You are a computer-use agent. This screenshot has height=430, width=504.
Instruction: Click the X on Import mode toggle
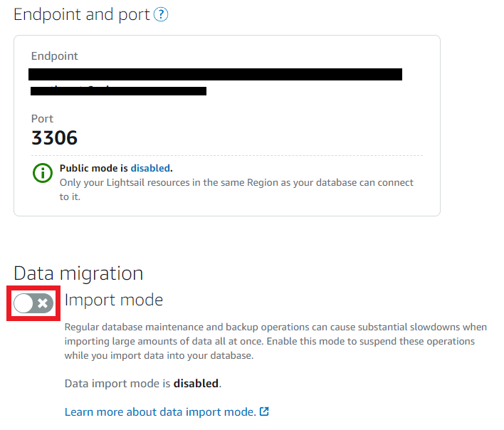pos(43,303)
